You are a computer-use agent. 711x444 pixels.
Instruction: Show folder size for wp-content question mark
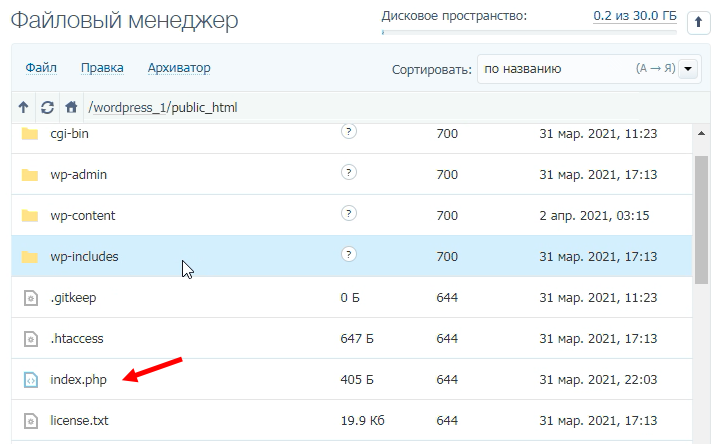point(348,213)
